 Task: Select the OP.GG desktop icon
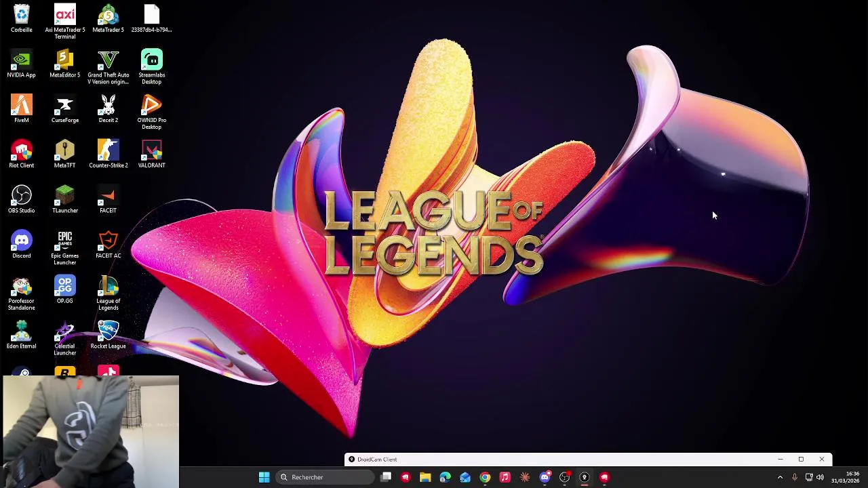click(x=65, y=289)
